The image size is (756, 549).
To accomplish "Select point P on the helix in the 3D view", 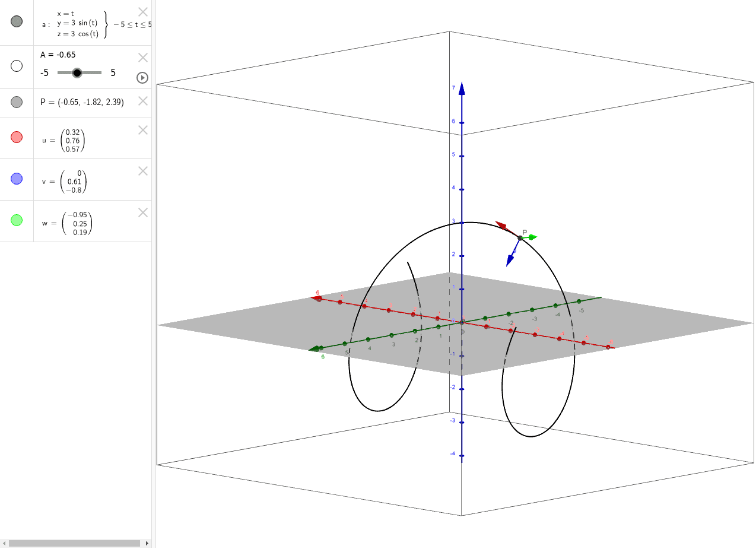I will pyautogui.click(x=520, y=237).
